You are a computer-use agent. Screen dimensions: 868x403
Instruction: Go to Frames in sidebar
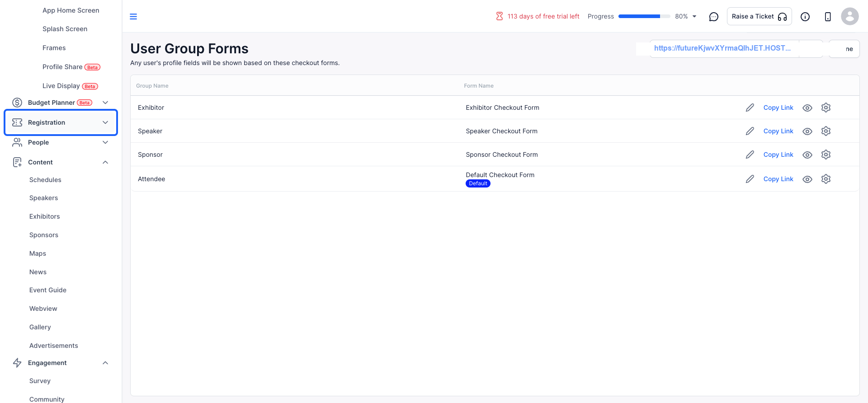coord(54,48)
